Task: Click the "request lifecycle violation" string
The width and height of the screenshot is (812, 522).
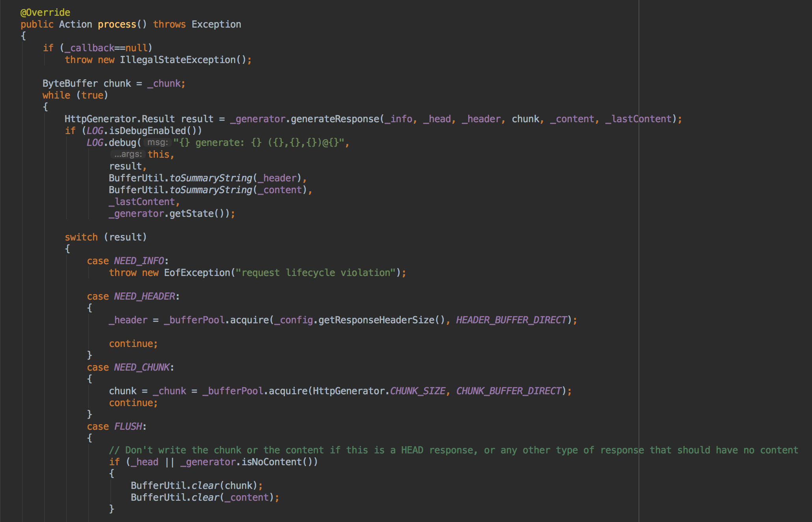Action: click(x=315, y=273)
